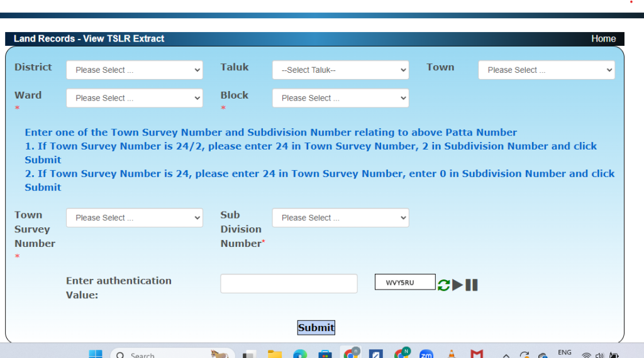Open the Town dropdown list
The width and height of the screenshot is (644, 358).
[546, 70]
